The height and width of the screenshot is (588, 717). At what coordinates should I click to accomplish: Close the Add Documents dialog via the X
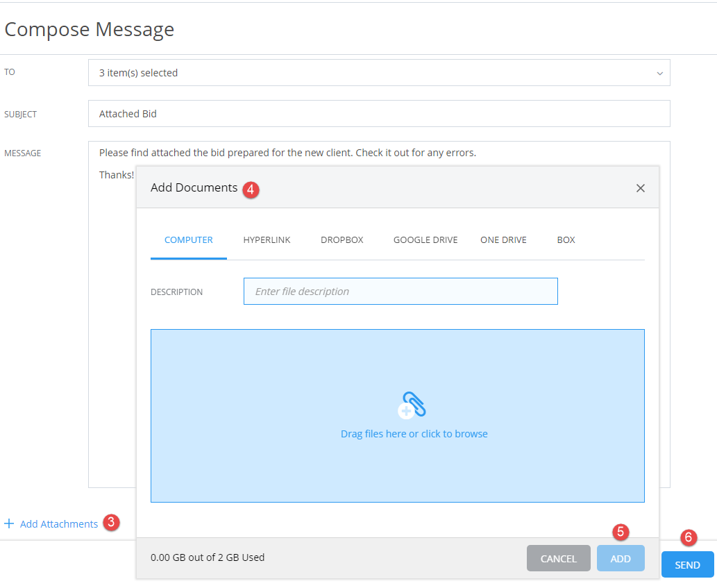point(640,187)
